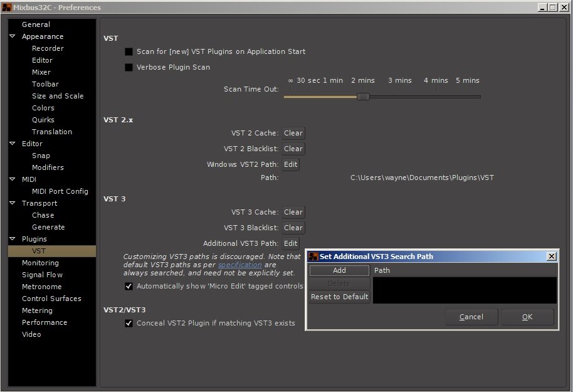Click Add in VST3 Search Path dialog
The width and height of the screenshot is (573, 392).
tap(340, 270)
